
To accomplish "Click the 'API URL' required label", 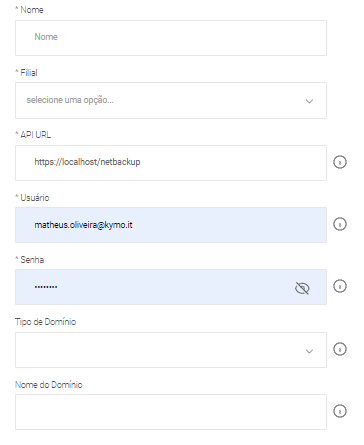I will coord(33,135).
